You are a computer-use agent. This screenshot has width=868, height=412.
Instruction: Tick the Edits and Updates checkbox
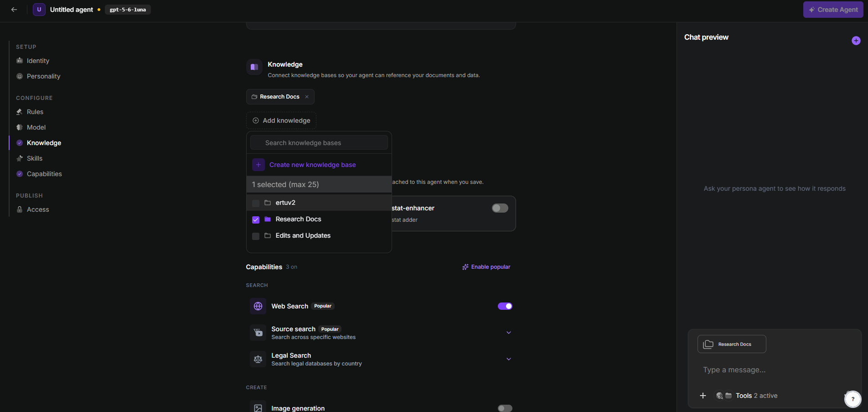pos(256,236)
